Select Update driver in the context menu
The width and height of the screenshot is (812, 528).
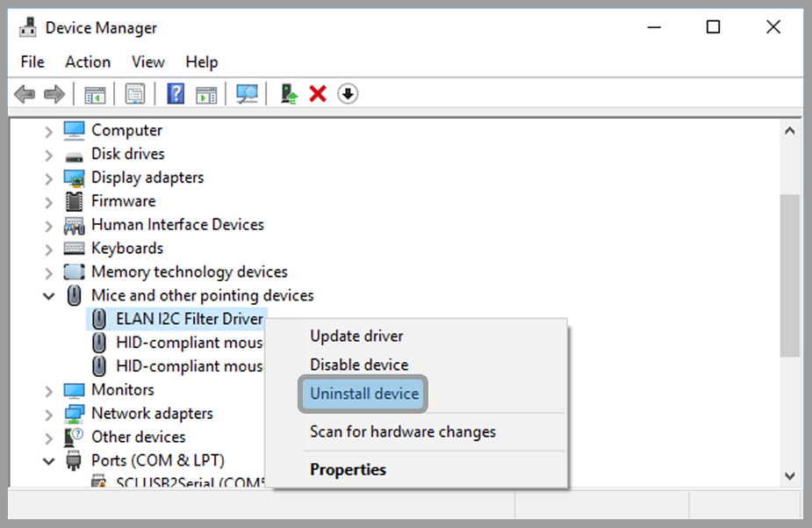pos(356,336)
